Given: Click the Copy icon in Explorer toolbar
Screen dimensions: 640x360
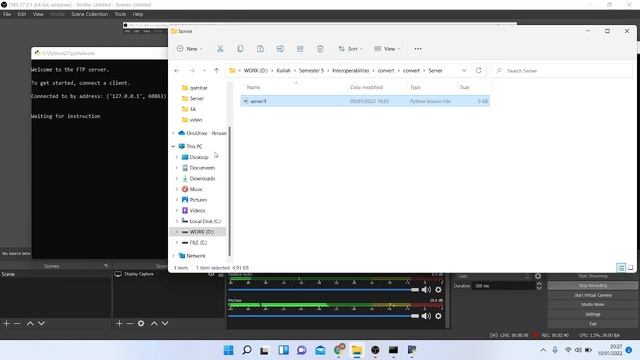Looking at the screenshot, I should point(240,49).
